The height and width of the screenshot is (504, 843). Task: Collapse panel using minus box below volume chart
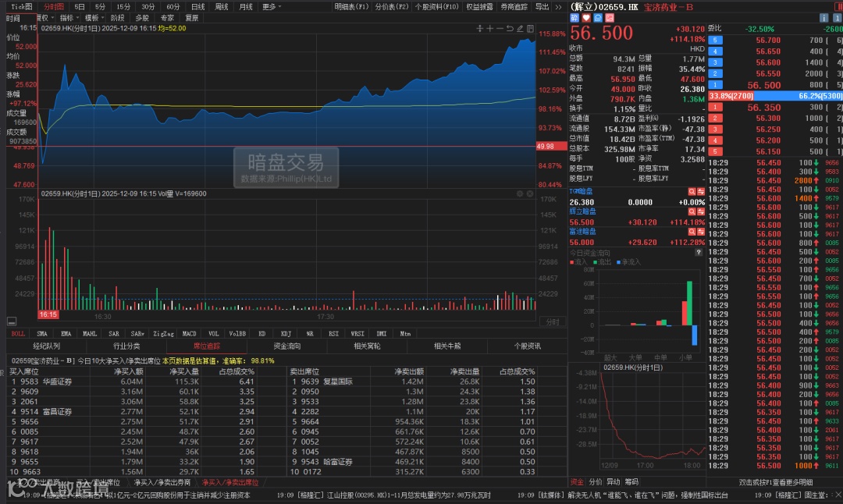11,322
